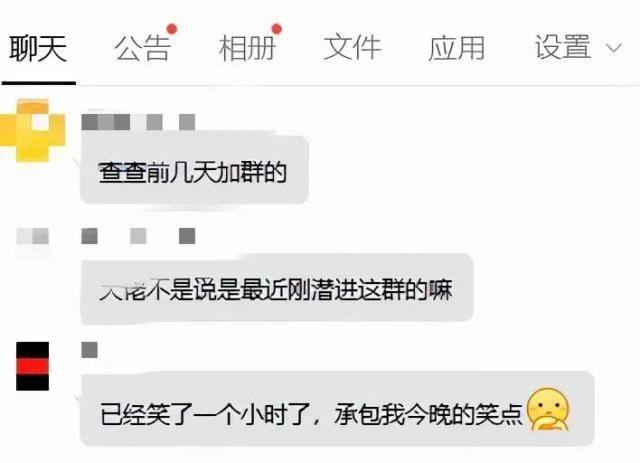
Task: Open the 文件 tab
Action: [x=352, y=49]
